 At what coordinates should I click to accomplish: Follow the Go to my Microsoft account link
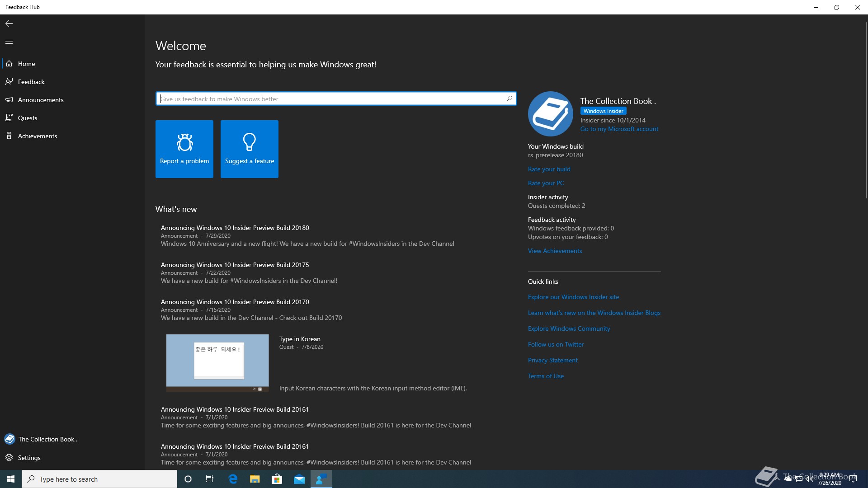pos(619,129)
